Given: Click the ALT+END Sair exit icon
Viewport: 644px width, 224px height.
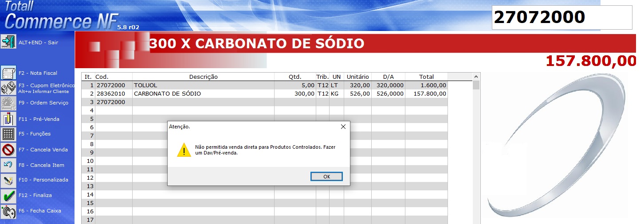Looking at the screenshot, I should [x=8, y=42].
